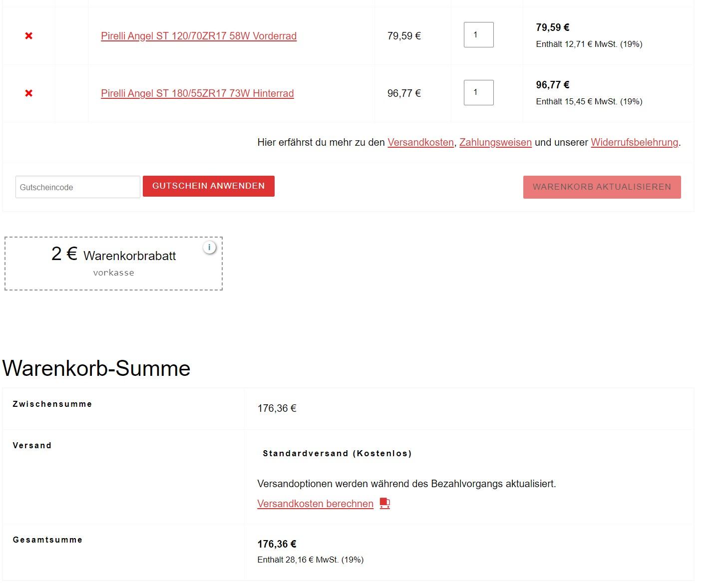Viewport: 728px width, 583px height.
Task: Click the Zwischensumme amount value
Action: [277, 408]
